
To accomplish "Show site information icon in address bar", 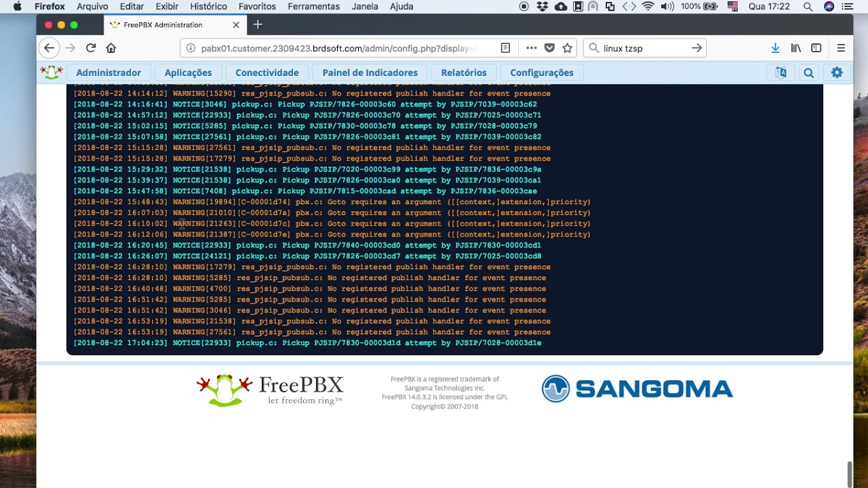I will point(191,48).
